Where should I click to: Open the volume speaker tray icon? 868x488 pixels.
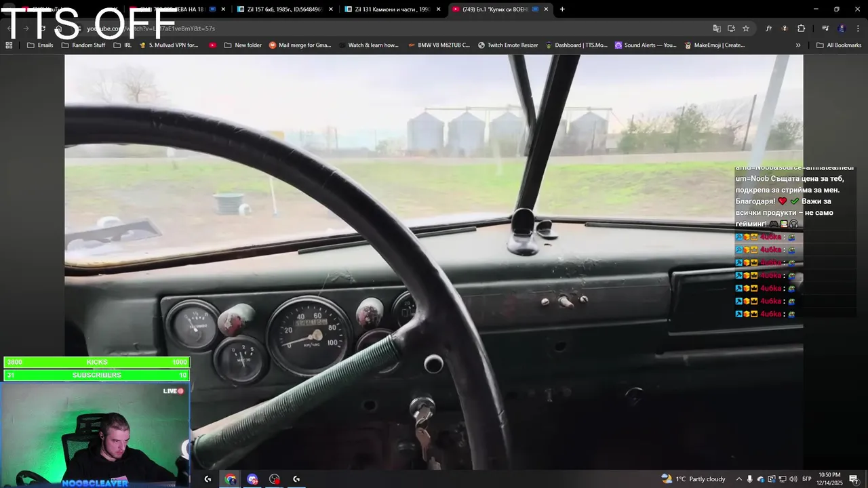(x=793, y=479)
